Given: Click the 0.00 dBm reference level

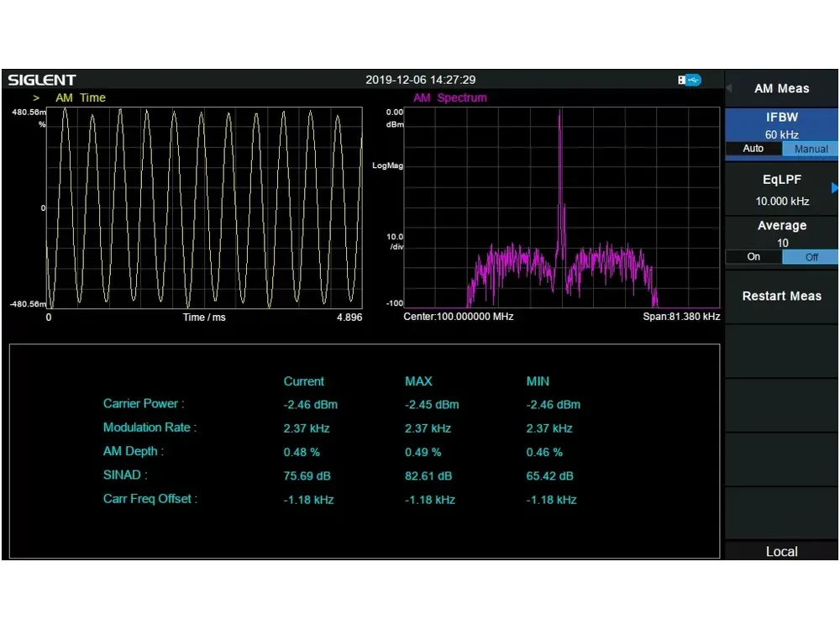Looking at the screenshot, I should (x=395, y=118).
